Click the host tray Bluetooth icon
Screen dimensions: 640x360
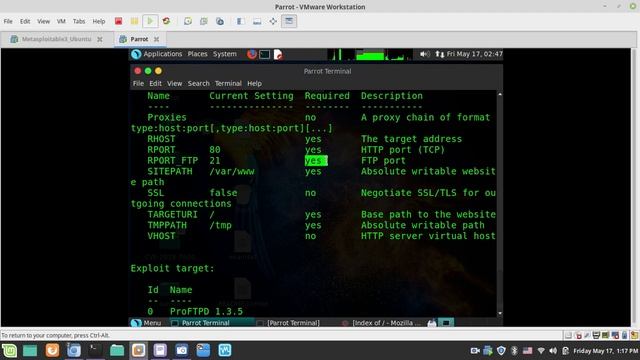pos(514,351)
